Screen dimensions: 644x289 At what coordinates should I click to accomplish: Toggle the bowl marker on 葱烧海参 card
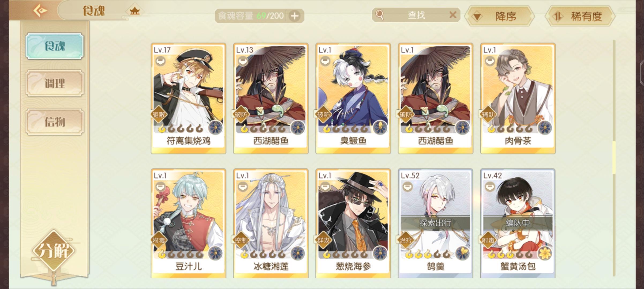tap(325, 187)
